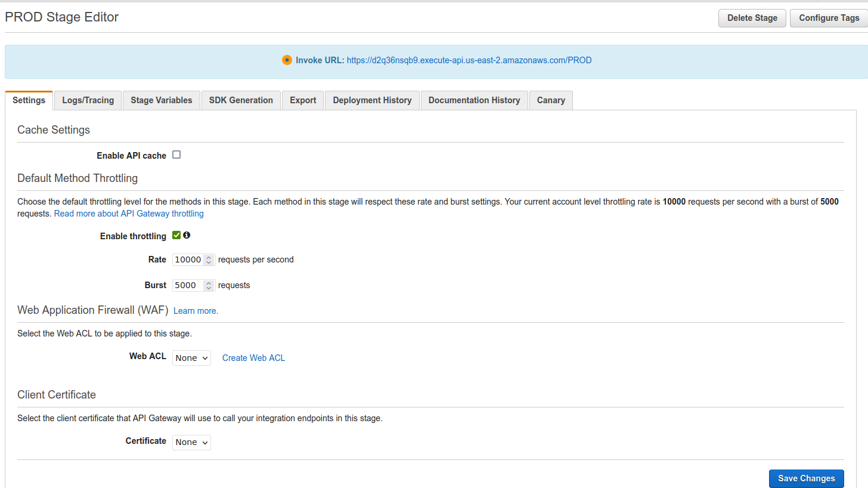Open the Certificate dropdown
The height and width of the screenshot is (488, 868).
pyautogui.click(x=191, y=442)
